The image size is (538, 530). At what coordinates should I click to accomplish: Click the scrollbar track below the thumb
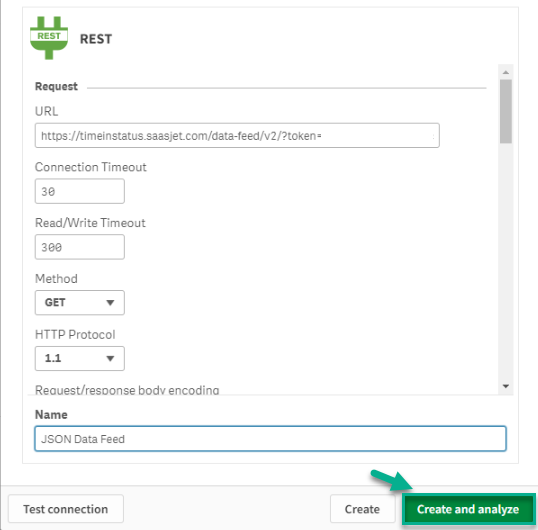[x=506, y=261]
